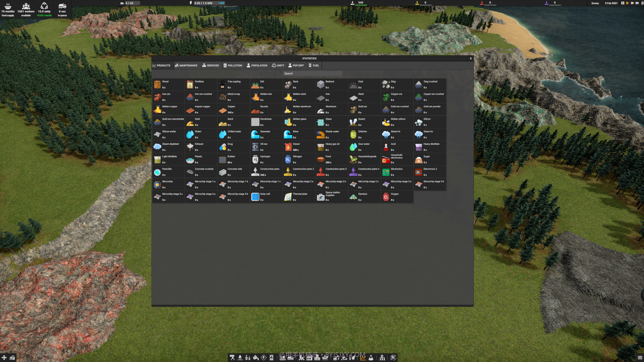Open the shipyard cargo ship menu

click(x=325, y=358)
